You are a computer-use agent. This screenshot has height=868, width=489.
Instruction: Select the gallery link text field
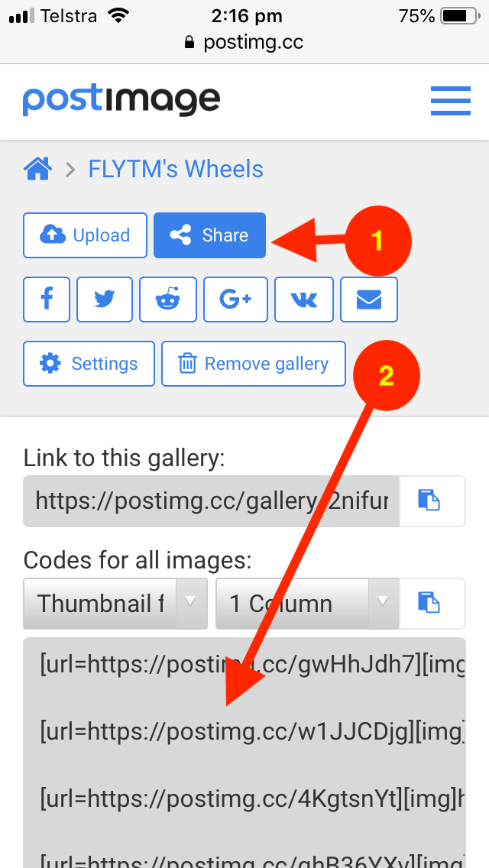click(x=211, y=501)
